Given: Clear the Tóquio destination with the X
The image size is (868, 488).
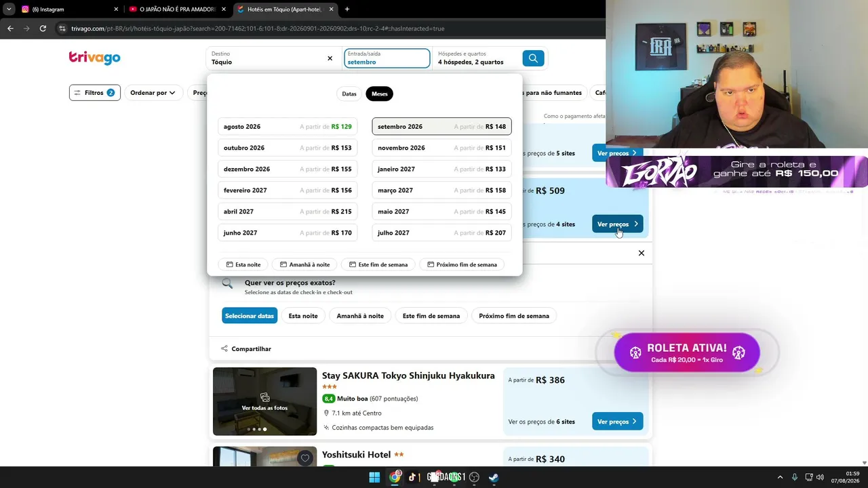Looking at the screenshot, I should [330, 58].
